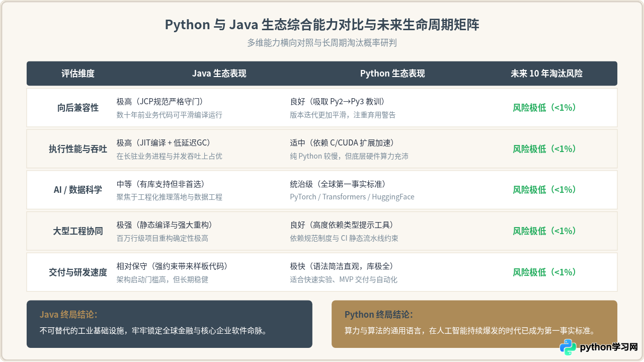The height and width of the screenshot is (362, 644).
Task: Click the Python 终局结论 heading
Action: click(379, 315)
